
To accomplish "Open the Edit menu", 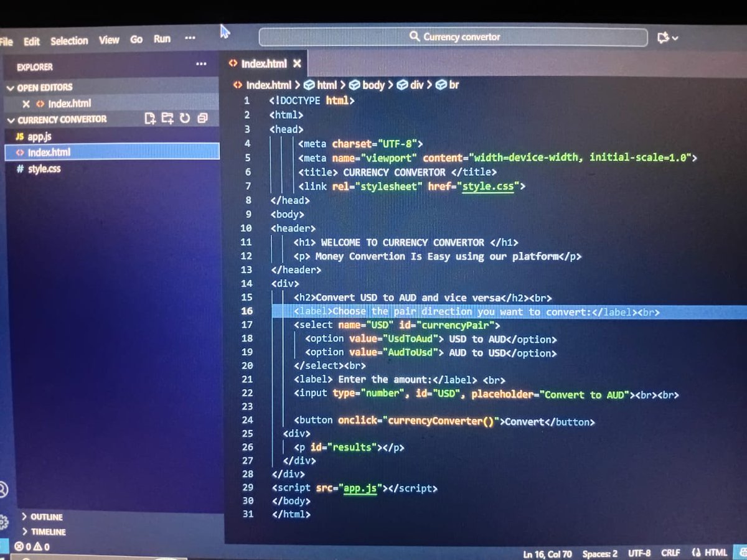I will pyautogui.click(x=32, y=41).
